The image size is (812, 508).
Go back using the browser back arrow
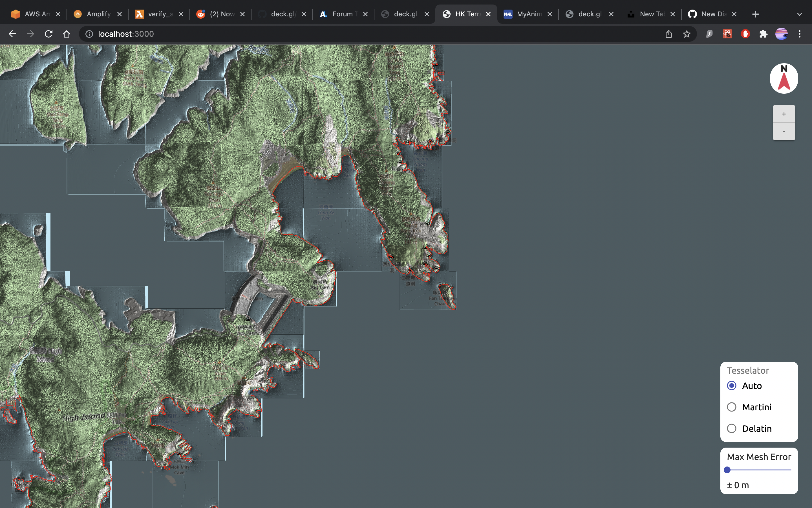(12, 34)
